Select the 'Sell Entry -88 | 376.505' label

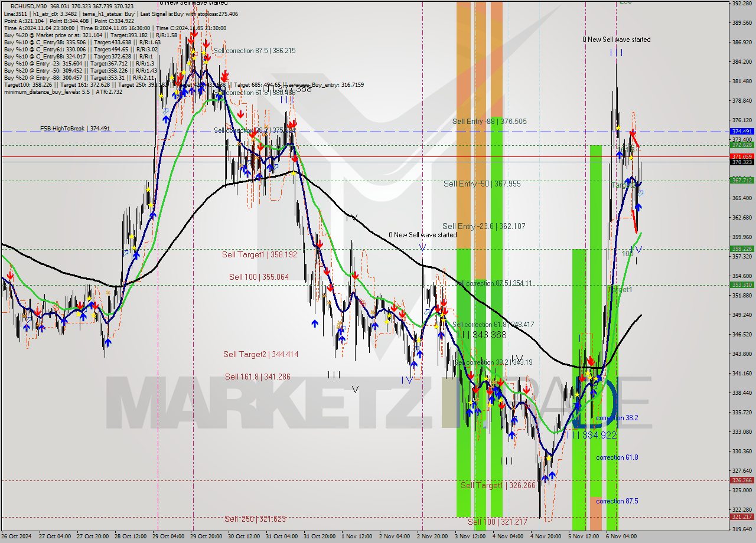pos(490,121)
